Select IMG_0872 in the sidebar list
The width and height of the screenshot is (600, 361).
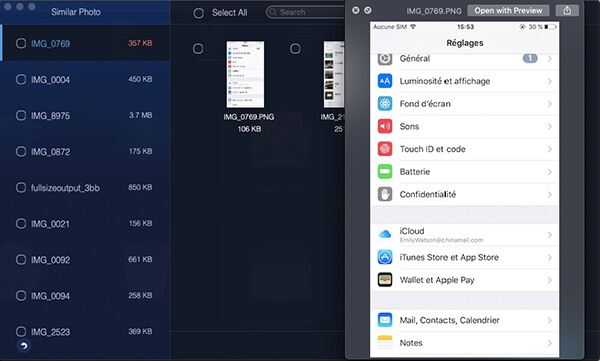click(x=85, y=151)
